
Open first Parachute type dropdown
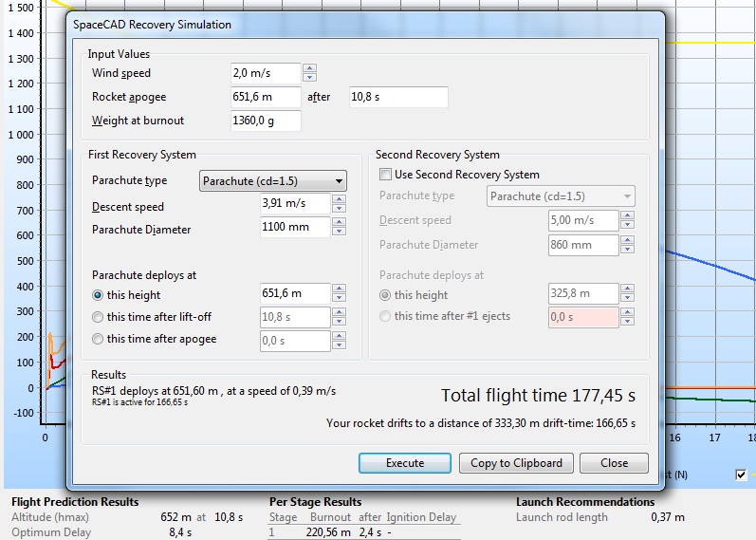click(273, 181)
